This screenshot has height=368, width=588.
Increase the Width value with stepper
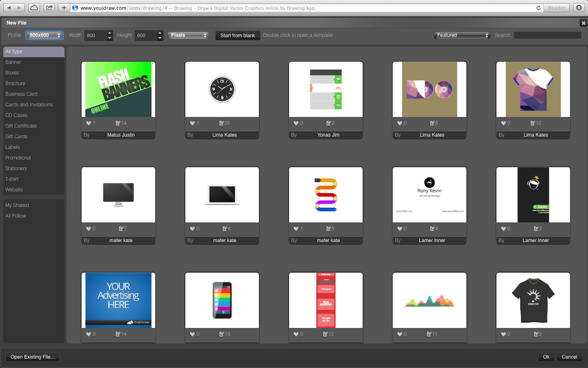[x=110, y=33]
